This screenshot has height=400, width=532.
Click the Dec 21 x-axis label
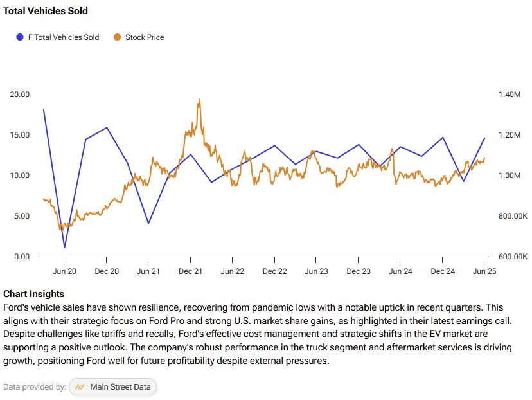(191, 271)
